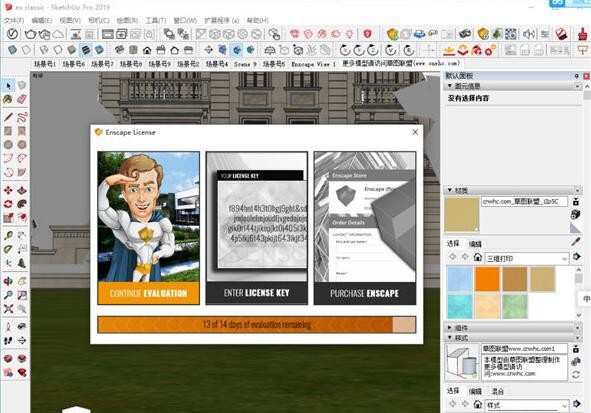
Task: Pick the light blue material swatch
Action: coord(460,279)
